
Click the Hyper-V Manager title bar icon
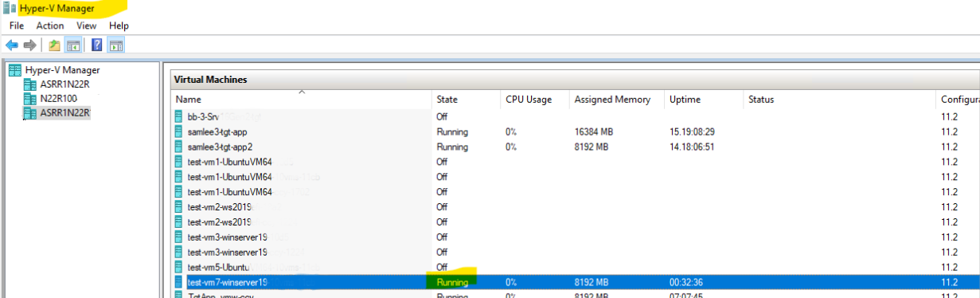(x=9, y=9)
